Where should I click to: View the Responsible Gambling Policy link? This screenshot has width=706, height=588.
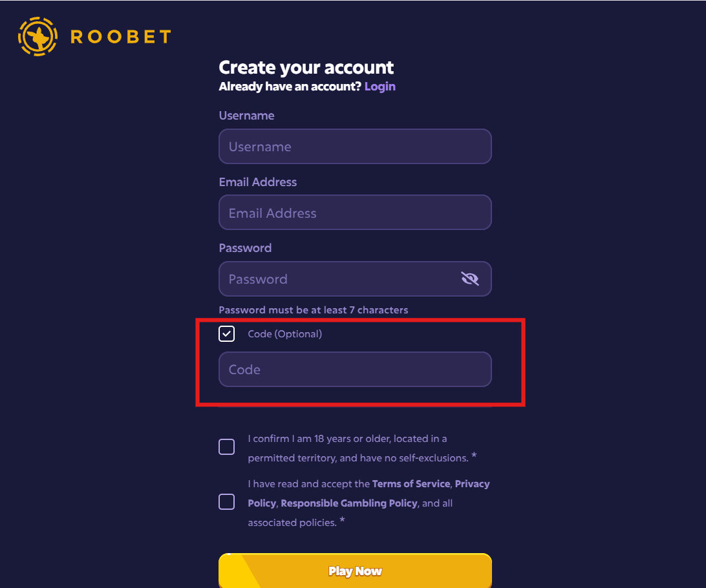349,503
